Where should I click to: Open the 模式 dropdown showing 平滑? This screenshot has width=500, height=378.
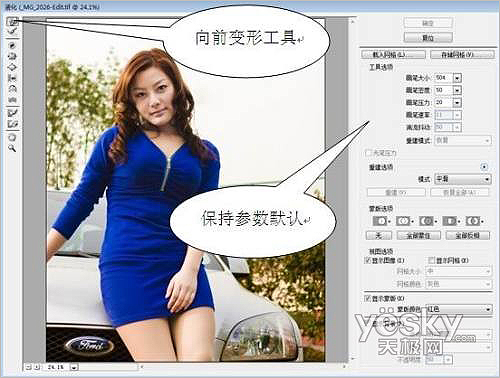[x=463, y=179]
